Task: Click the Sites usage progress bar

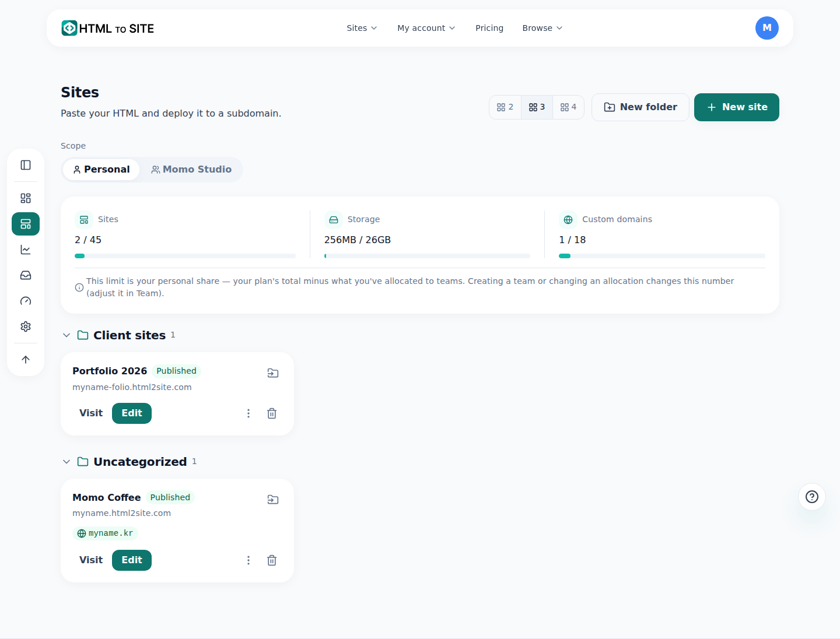Action: tap(185, 256)
